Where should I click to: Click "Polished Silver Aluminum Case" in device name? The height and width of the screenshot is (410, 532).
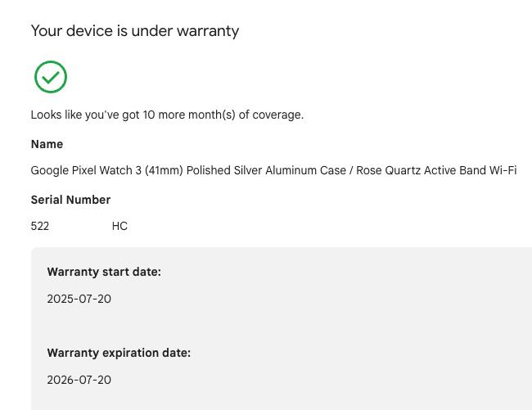click(x=266, y=170)
